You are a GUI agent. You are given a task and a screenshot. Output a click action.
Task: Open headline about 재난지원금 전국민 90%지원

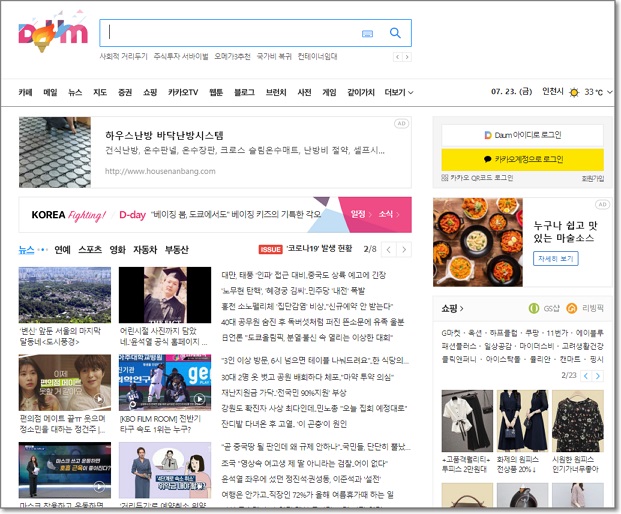[x=284, y=392]
